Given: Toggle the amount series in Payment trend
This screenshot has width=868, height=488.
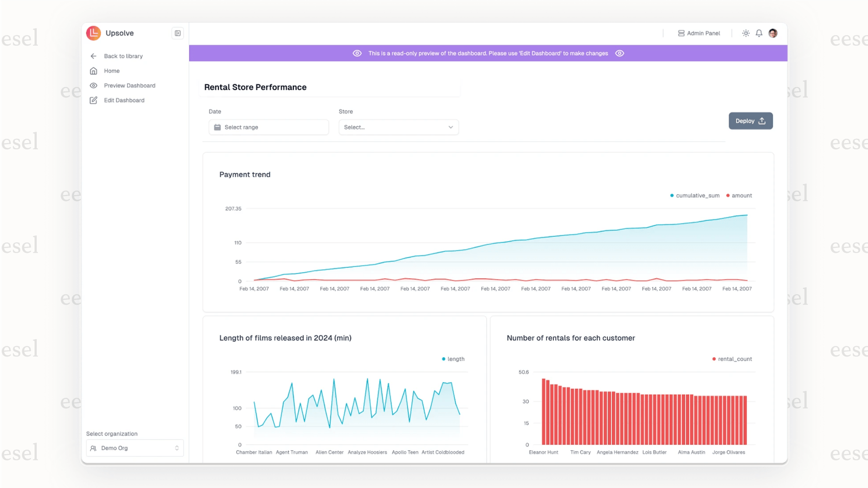Looking at the screenshot, I should [739, 195].
